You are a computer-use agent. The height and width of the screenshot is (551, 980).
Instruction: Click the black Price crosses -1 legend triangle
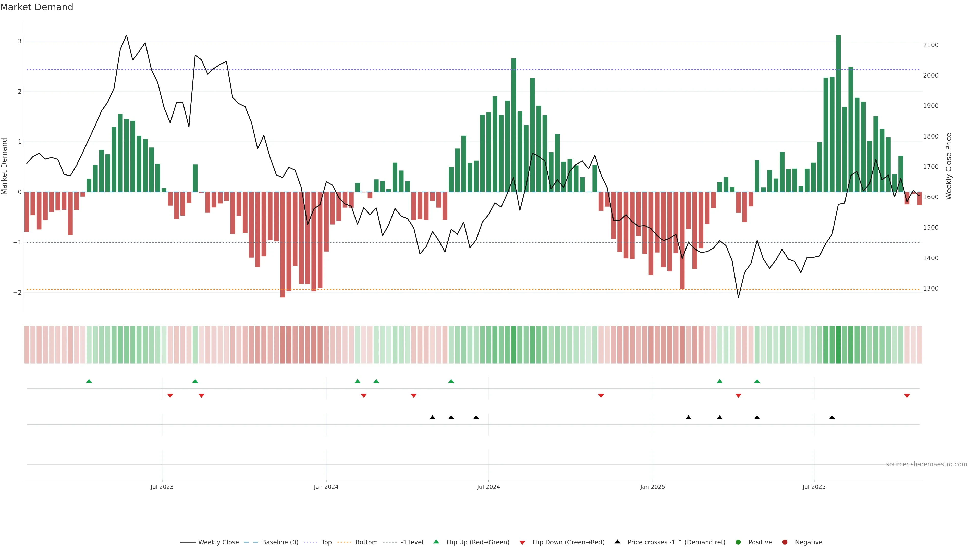coord(617,542)
